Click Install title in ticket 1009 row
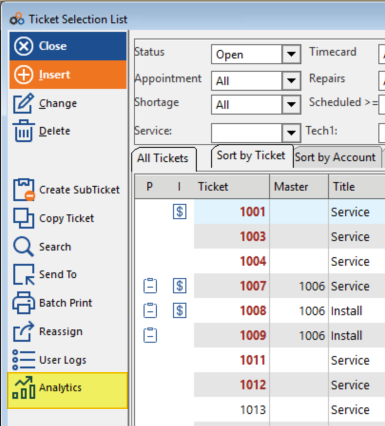The image size is (385, 426). click(346, 335)
